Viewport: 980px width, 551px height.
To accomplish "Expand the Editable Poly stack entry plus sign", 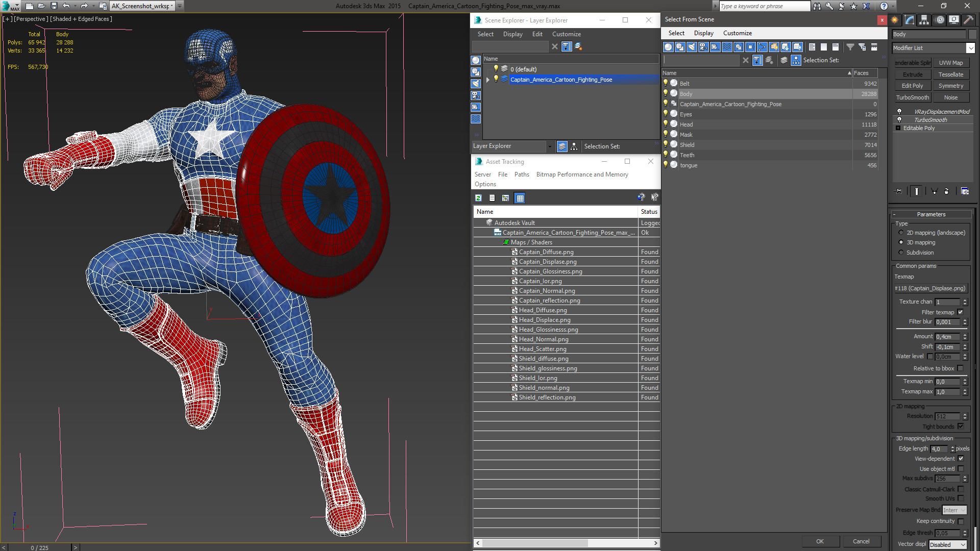I will (898, 128).
